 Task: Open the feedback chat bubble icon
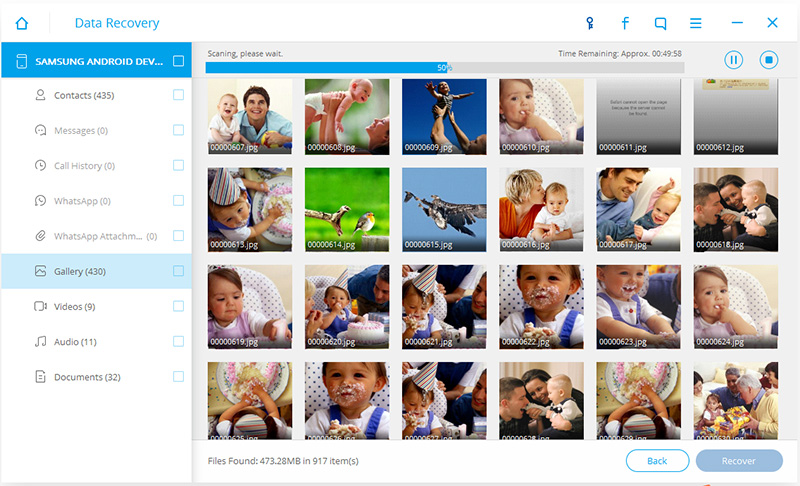point(660,22)
